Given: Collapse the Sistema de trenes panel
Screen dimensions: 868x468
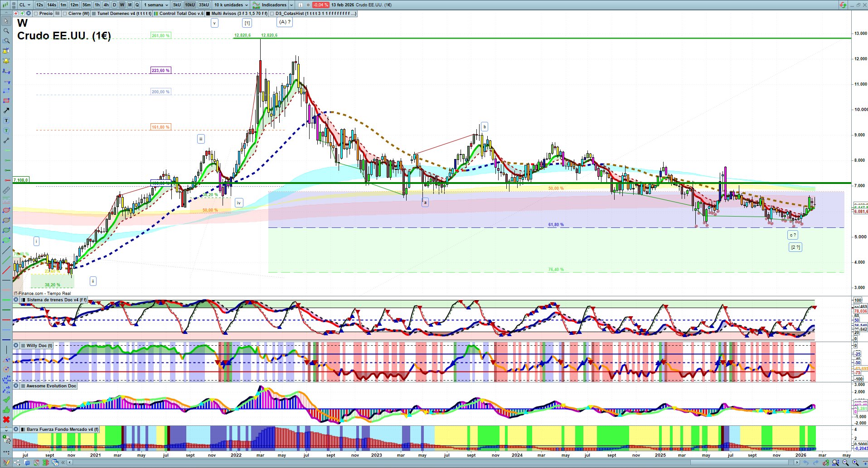Looking at the screenshot, I should [x=16, y=300].
